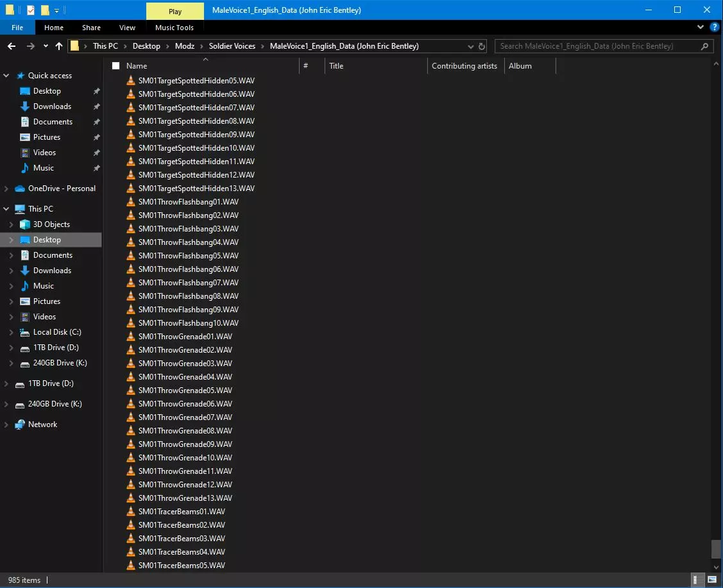Unpin Desktop using its pin icon
The height and width of the screenshot is (588, 723).
[96, 91]
